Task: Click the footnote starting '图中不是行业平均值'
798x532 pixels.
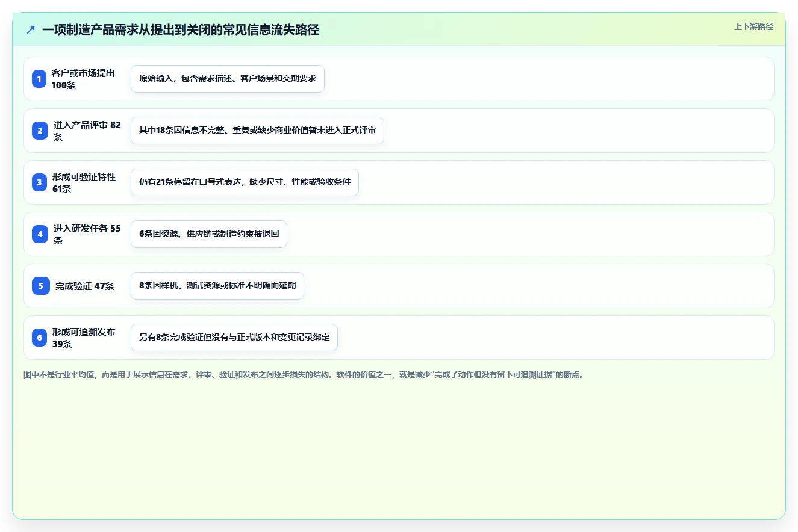Action: click(304, 374)
